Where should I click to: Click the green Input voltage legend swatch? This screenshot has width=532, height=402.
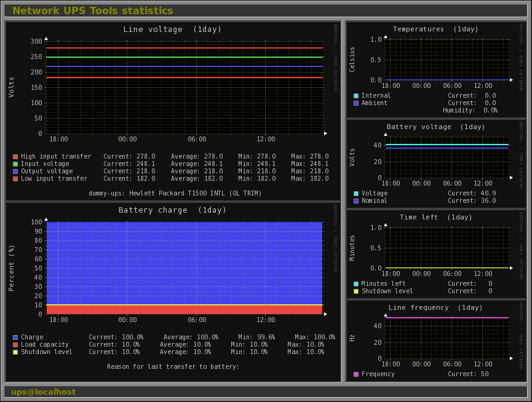point(15,164)
